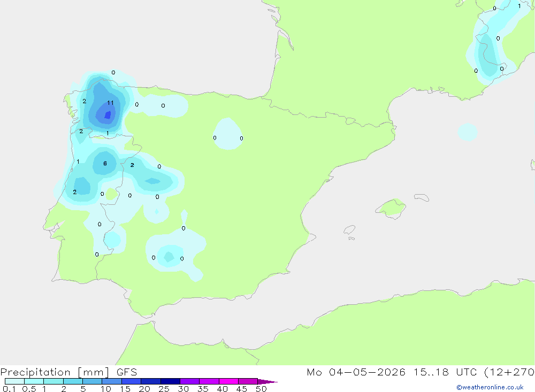This screenshot has width=535, height=392.
Task: Click the island of Ibiza
Action: (x=349, y=231)
